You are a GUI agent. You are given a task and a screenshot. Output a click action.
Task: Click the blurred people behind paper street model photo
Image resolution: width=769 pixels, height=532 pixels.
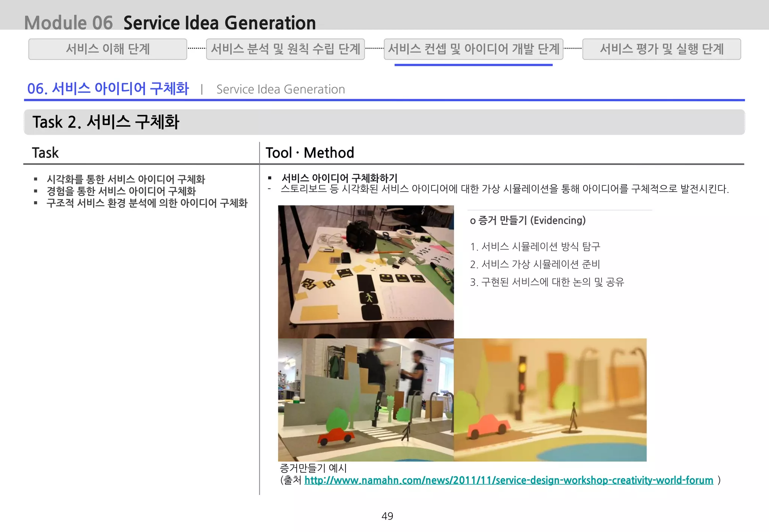[x=366, y=400]
